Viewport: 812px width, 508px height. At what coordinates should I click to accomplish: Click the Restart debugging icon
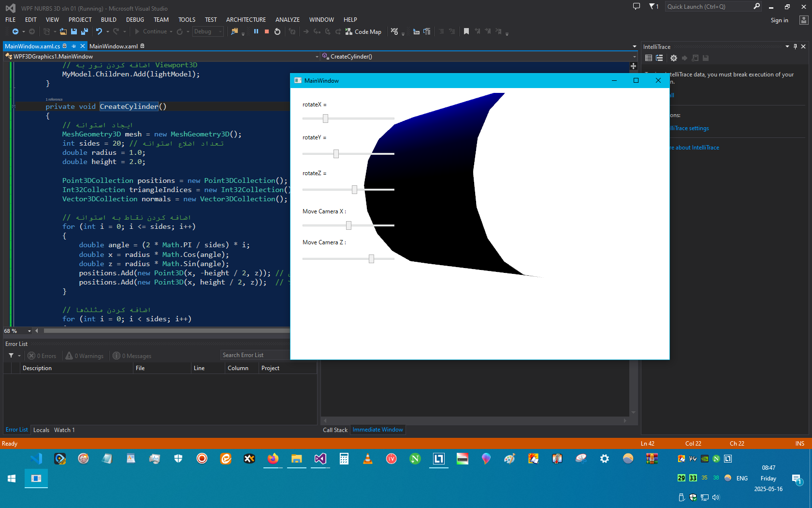pyautogui.click(x=277, y=31)
